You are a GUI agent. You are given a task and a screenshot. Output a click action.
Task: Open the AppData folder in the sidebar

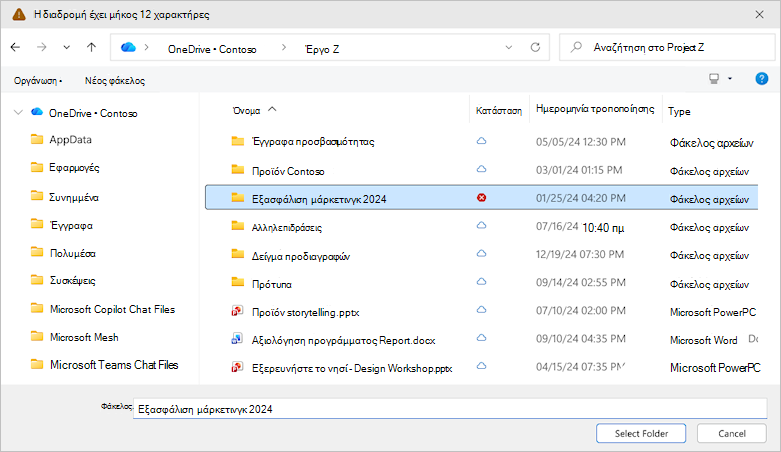tap(70, 140)
